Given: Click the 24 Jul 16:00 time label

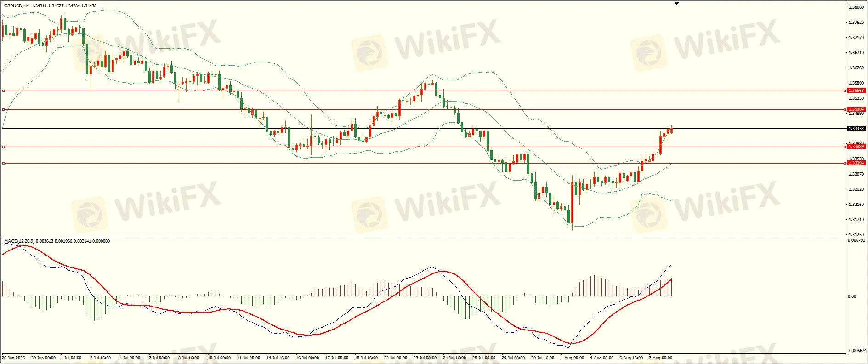Looking at the screenshot, I should (454, 358).
